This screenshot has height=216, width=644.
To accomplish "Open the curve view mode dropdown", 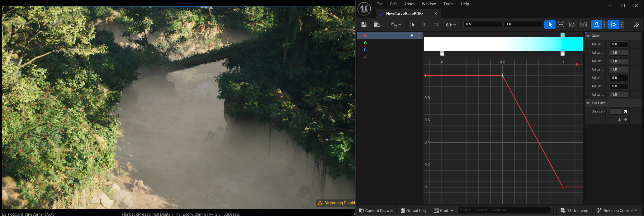I will pos(396,25).
